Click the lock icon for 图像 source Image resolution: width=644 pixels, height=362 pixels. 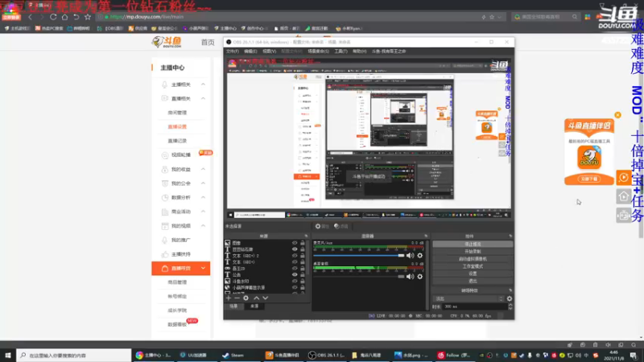303,243
